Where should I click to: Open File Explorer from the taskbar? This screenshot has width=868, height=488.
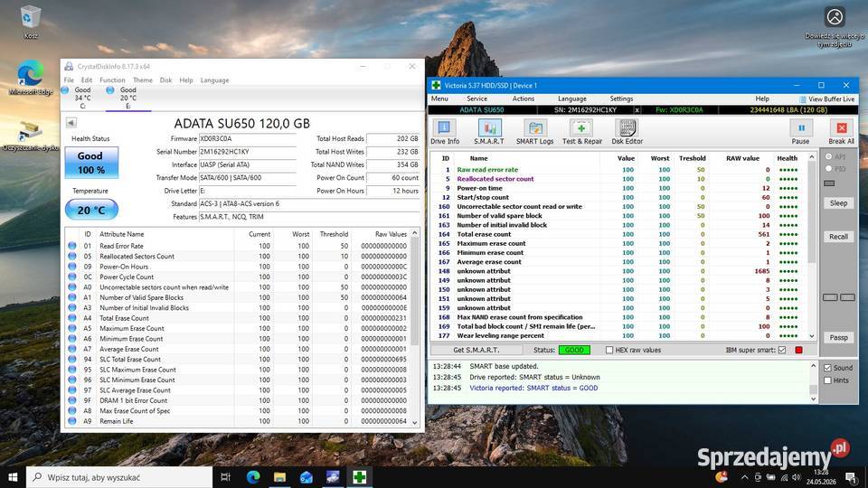pos(279,477)
